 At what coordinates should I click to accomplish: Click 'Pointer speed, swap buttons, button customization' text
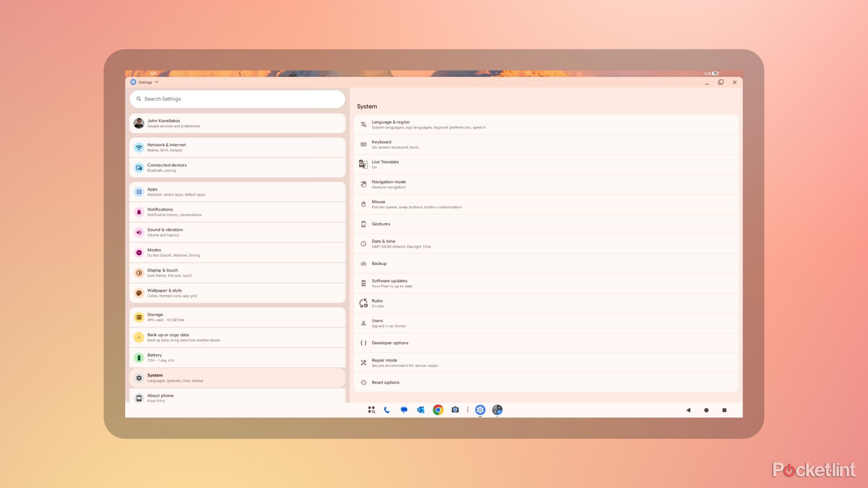pyautogui.click(x=417, y=207)
